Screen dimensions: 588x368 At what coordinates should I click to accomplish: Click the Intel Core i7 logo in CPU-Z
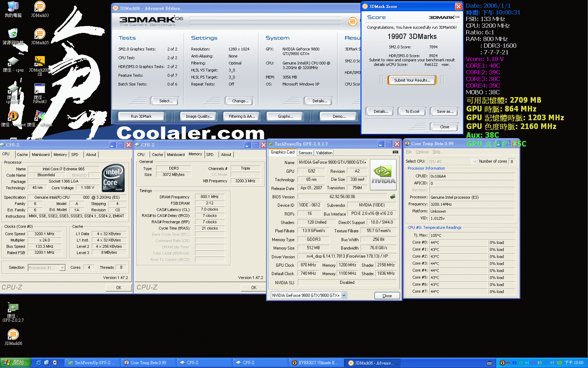point(113,178)
